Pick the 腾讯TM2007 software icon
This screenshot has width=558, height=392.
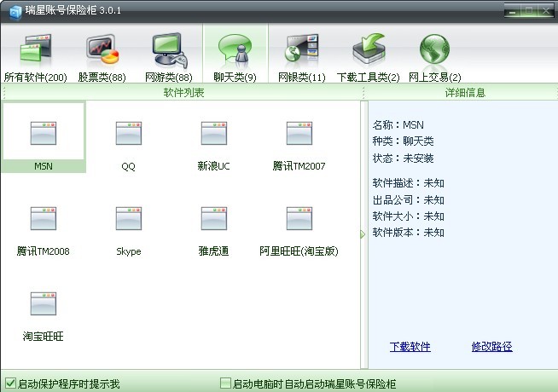click(299, 133)
